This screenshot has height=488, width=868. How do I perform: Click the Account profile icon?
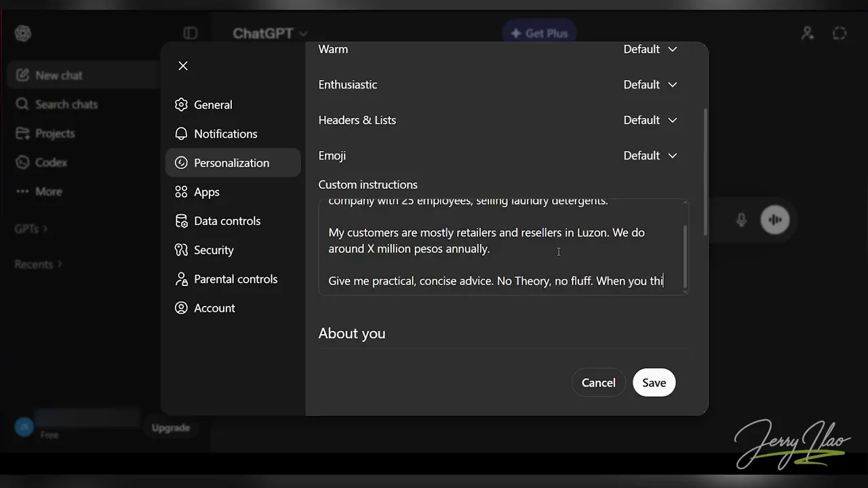(x=181, y=308)
